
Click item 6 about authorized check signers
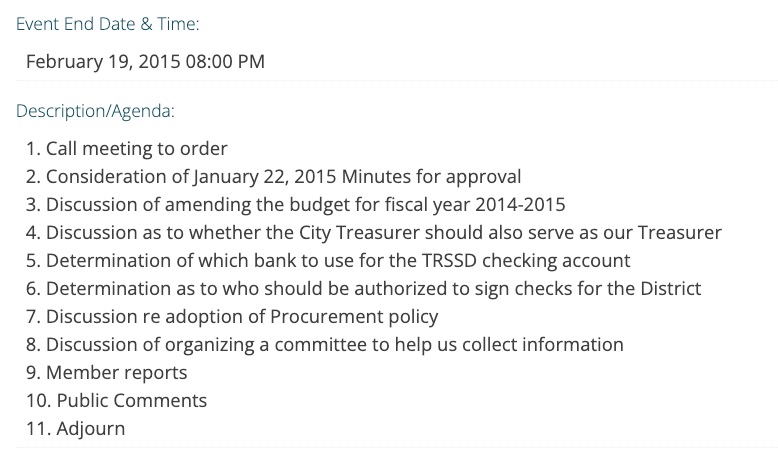(x=364, y=288)
